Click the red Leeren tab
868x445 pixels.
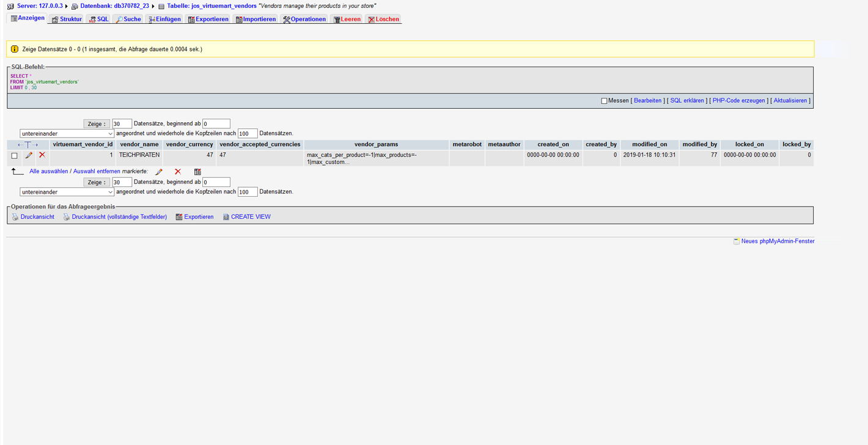pos(347,20)
